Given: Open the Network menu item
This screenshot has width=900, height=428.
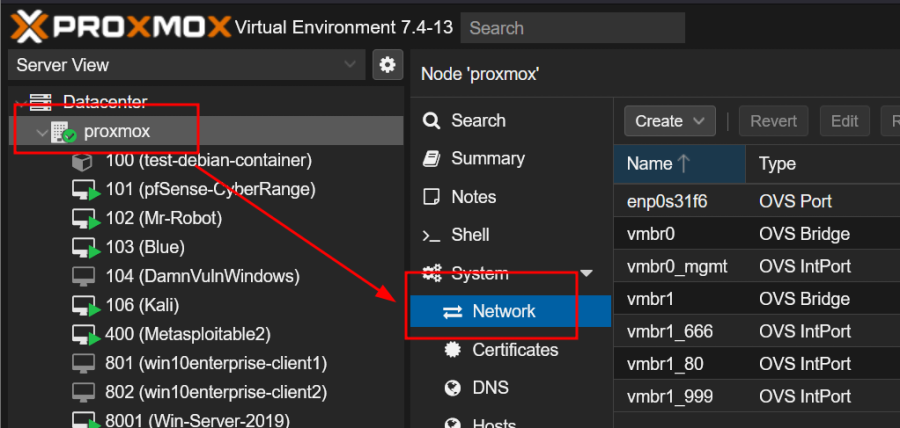Looking at the screenshot, I should (503, 312).
